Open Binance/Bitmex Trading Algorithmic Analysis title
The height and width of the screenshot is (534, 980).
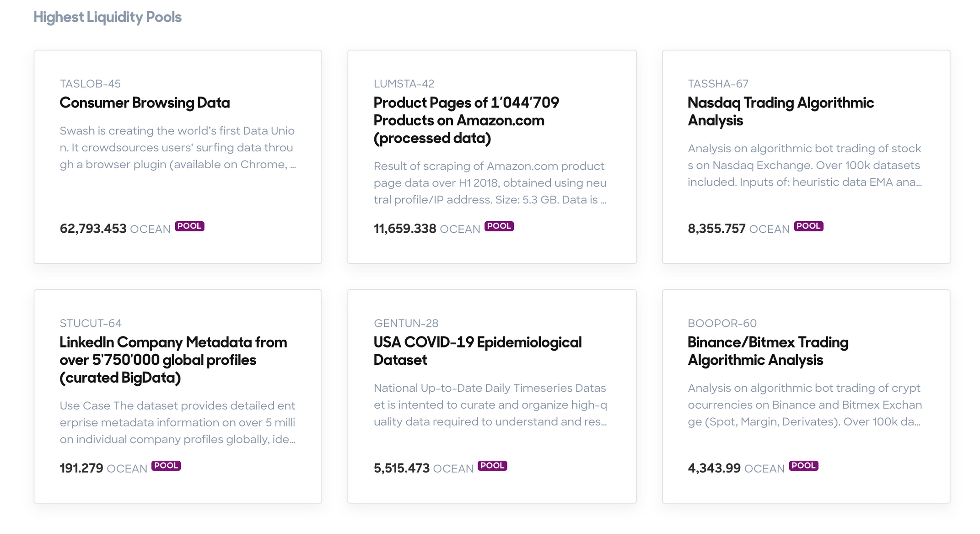pos(768,351)
